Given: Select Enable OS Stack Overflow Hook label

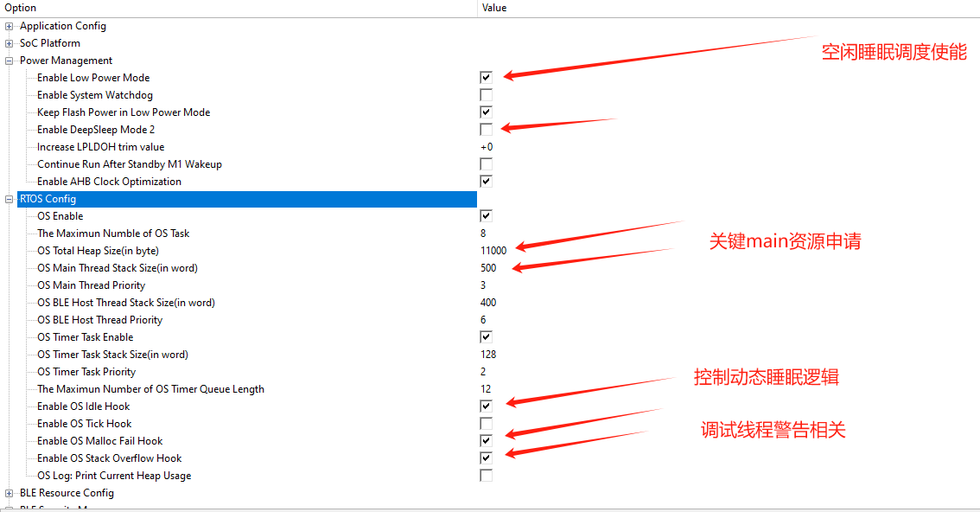Looking at the screenshot, I should pos(110,458).
